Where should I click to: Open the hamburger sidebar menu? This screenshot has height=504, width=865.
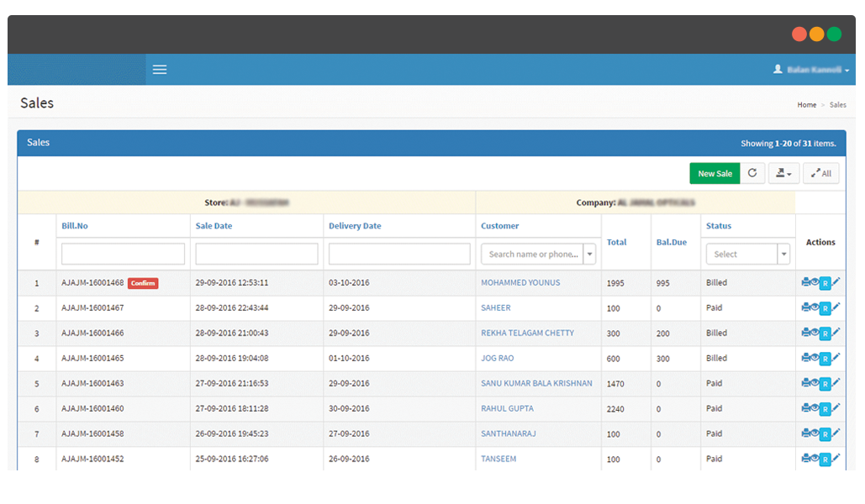[160, 70]
